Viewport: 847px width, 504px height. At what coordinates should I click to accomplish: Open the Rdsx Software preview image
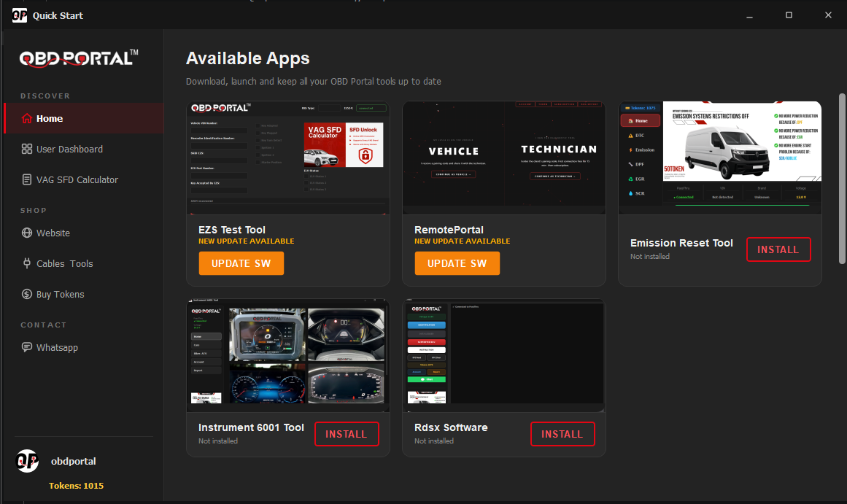(x=504, y=355)
